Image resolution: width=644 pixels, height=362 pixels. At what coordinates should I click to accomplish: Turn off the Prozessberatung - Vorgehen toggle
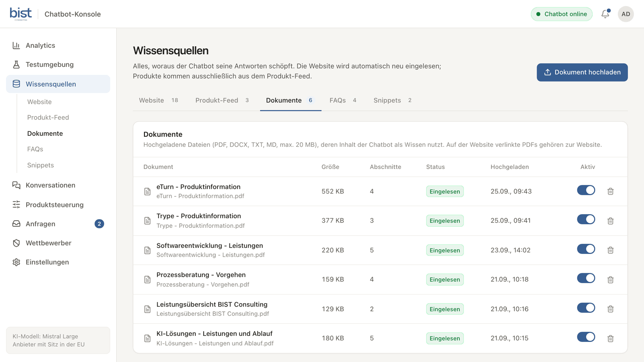(x=586, y=278)
